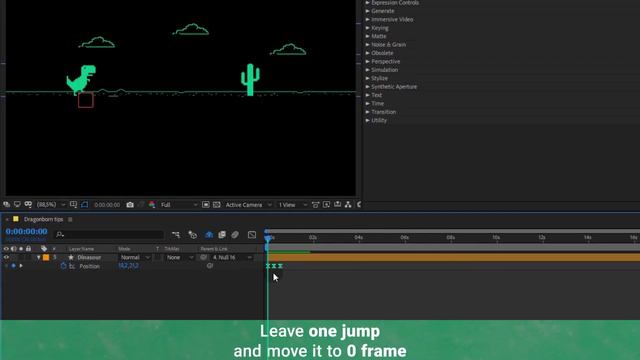Screen dimensions: 640x360
Task: Click the timeline current time 0;00;00;00
Action: click(x=27, y=231)
